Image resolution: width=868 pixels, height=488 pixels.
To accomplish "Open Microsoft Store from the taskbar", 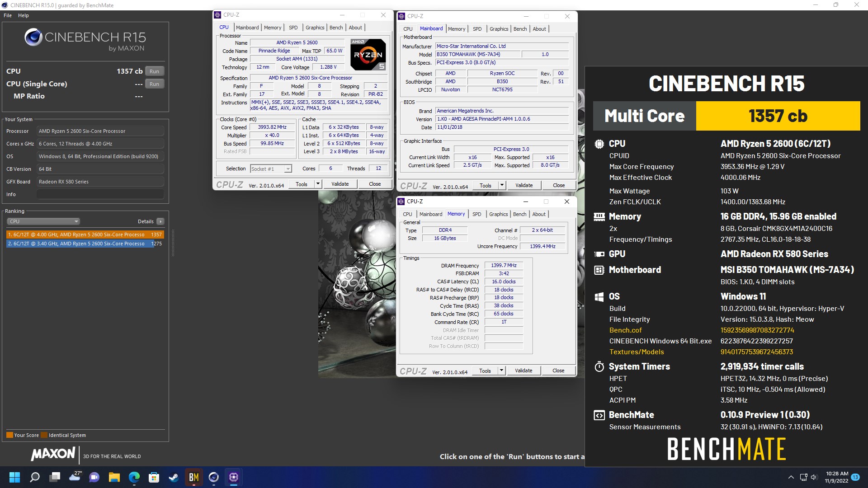I will pos(154,477).
